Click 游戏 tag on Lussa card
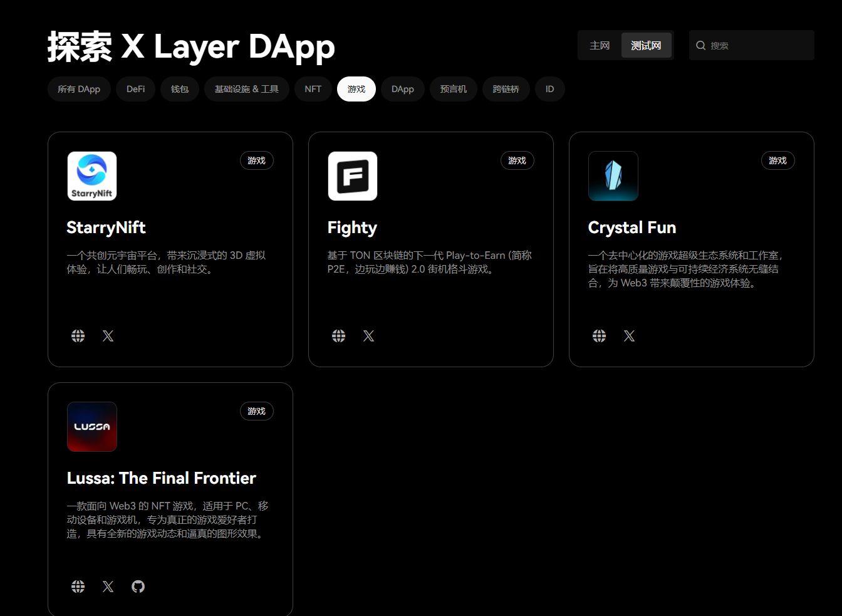 pos(257,411)
